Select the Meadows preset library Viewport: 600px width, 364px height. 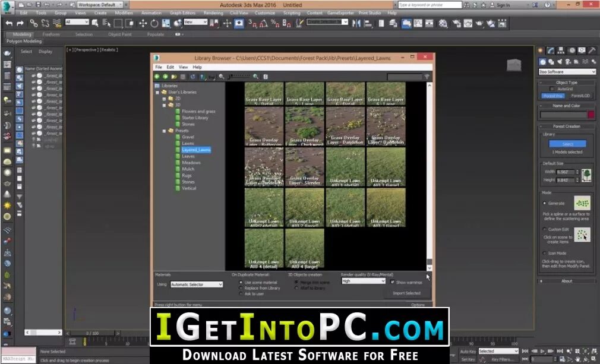click(x=191, y=163)
